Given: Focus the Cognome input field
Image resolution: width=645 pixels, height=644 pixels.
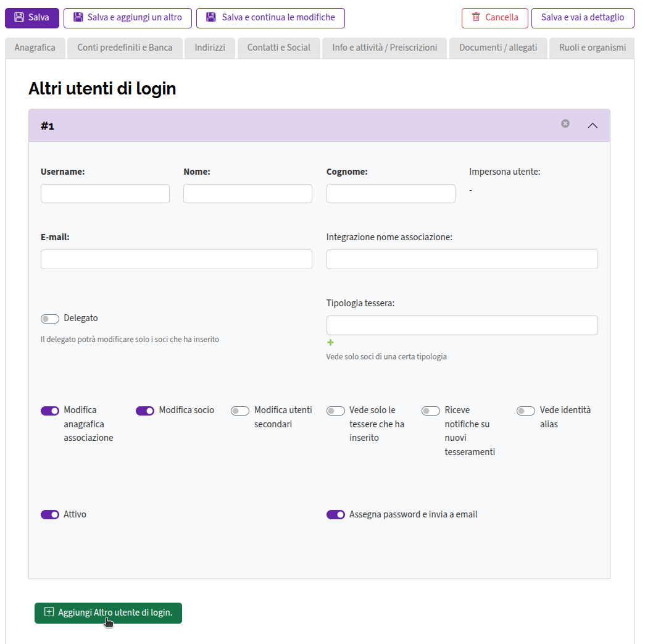Looking at the screenshot, I should (391, 193).
